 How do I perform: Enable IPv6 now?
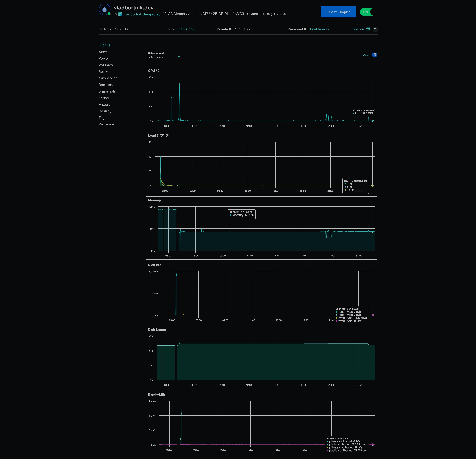point(186,29)
